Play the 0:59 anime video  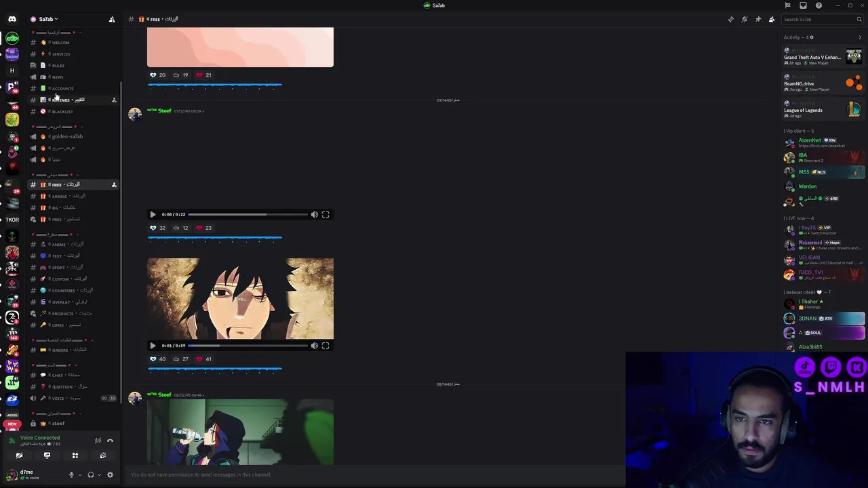click(153, 346)
